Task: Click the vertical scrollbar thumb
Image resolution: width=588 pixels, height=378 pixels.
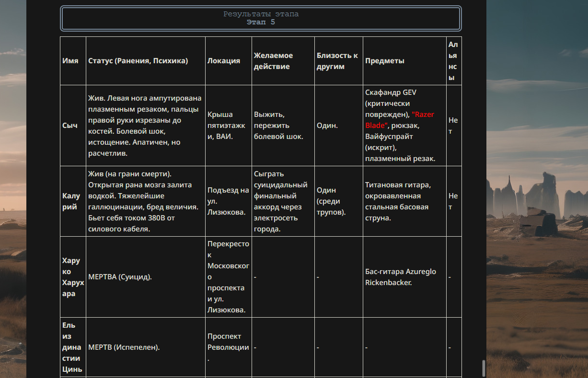Action: 484,368
